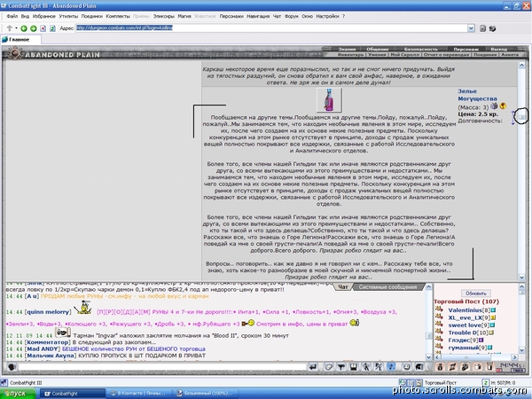Click the green back navigation arrow

click(x=24, y=28)
